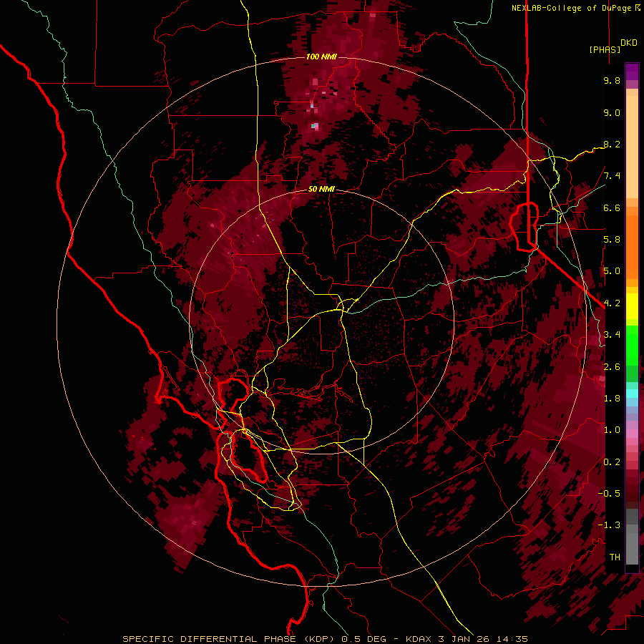Click the 5.8 legend value
This screenshot has height=644, width=644.
612,240
